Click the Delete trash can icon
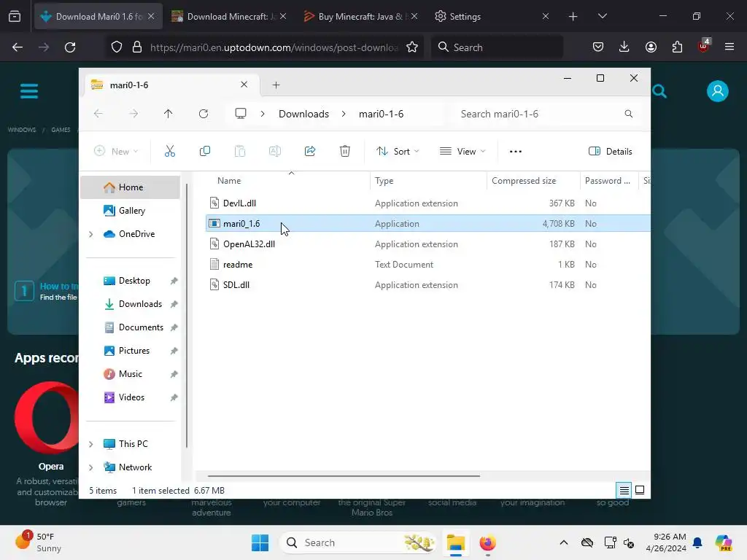 pyautogui.click(x=345, y=152)
